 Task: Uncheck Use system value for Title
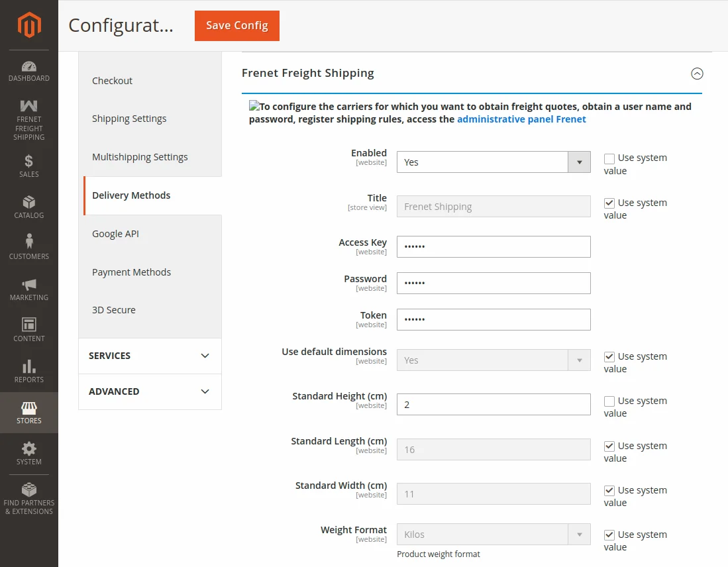[x=609, y=203]
